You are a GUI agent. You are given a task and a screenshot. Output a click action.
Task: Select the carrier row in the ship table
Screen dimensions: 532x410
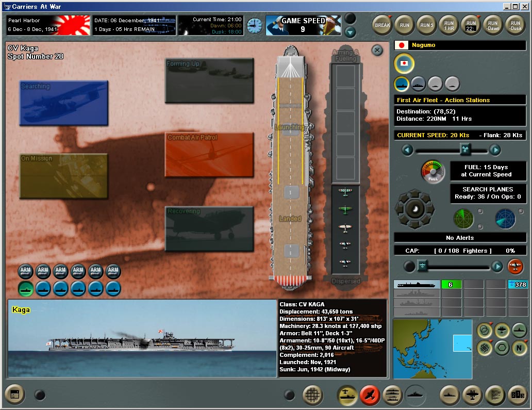(x=417, y=284)
